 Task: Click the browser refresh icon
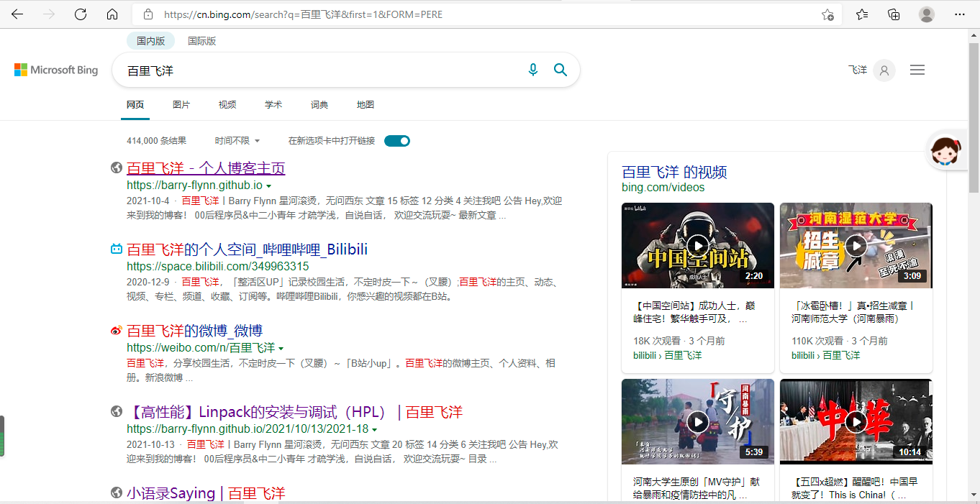tap(81, 14)
